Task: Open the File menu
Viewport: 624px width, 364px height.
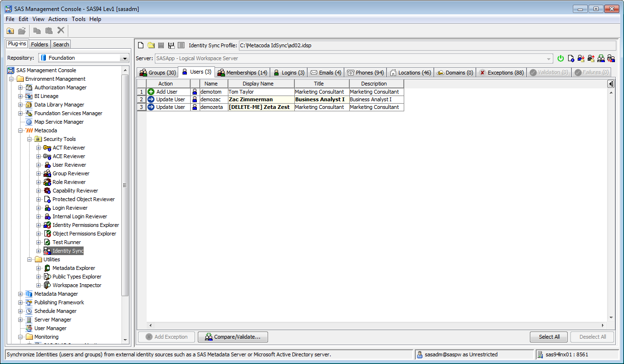Action: 10,19
